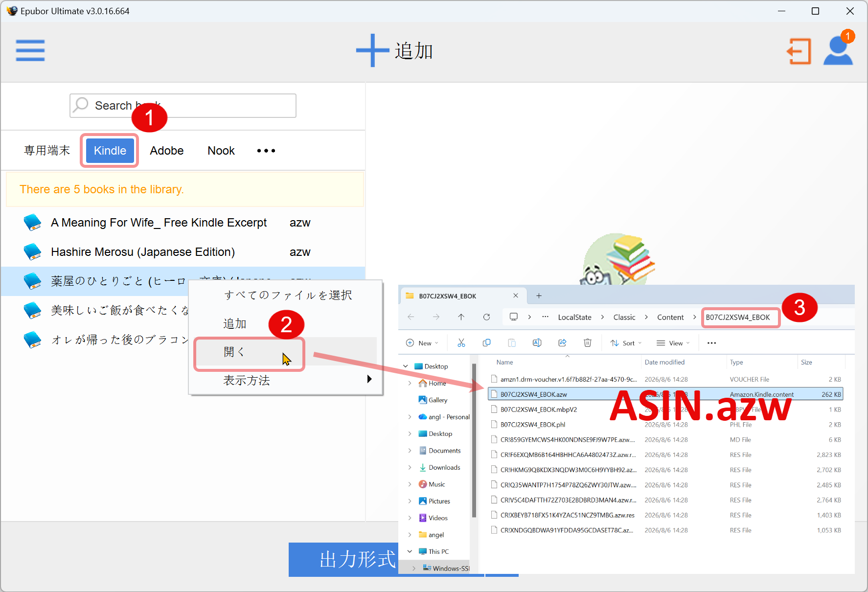Click the Explorer navigation pane scrollbar
Image resolution: width=868 pixels, height=592 pixels.
pyautogui.click(x=474, y=440)
